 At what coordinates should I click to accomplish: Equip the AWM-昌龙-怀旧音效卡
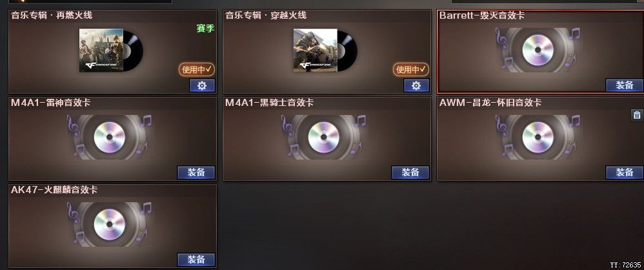(x=624, y=172)
